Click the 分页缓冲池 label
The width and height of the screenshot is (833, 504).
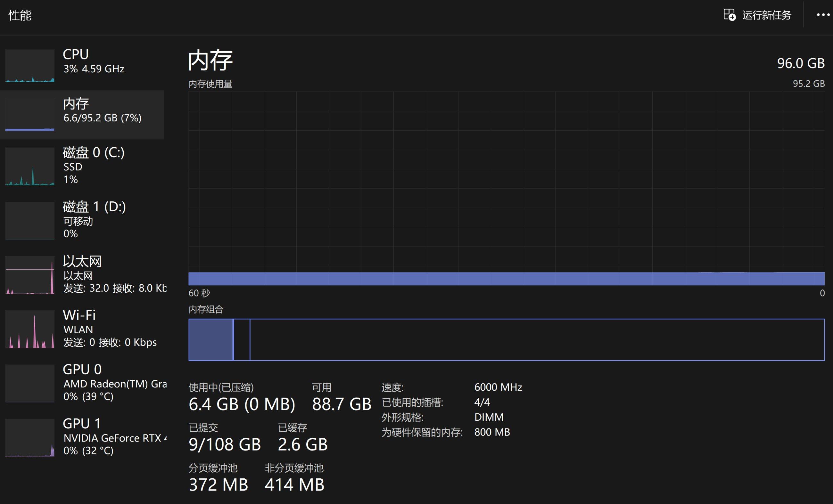tap(213, 468)
